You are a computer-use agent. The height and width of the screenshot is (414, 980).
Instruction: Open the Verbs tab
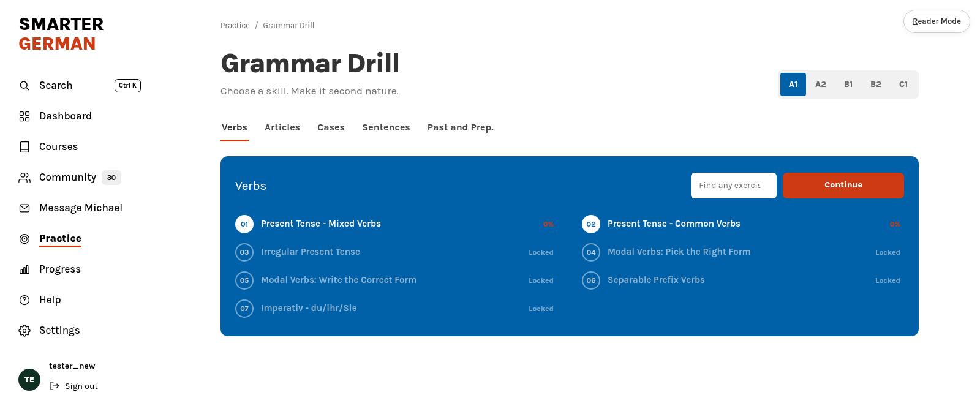point(235,127)
